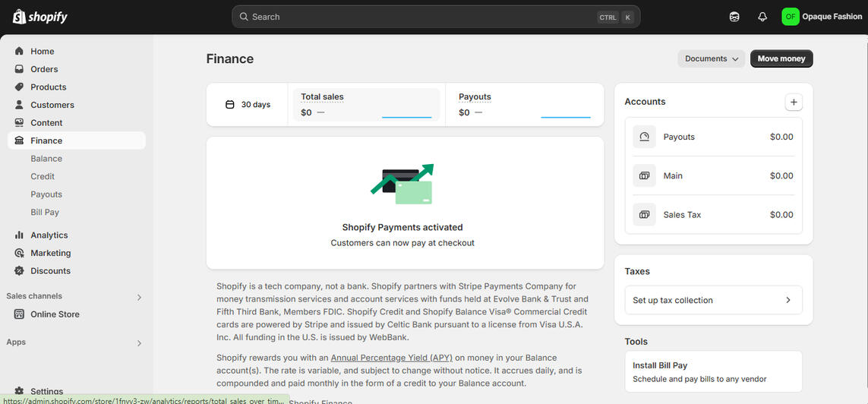Expand the Sales channels section

(139, 297)
